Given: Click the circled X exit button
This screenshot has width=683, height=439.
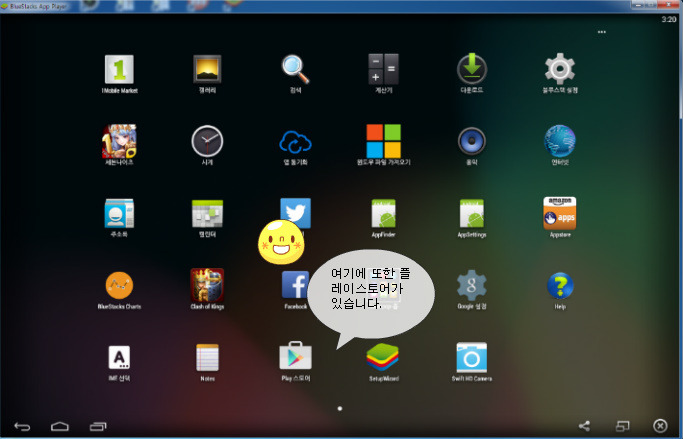Looking at the screenshot, I should pos(660,425).
